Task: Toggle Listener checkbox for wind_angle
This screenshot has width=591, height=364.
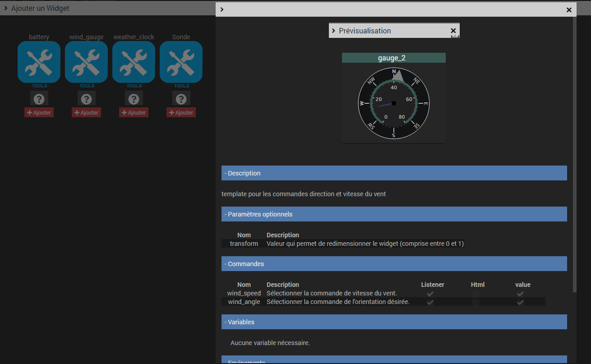Action: pyautogui.click(x=430, y=302)
